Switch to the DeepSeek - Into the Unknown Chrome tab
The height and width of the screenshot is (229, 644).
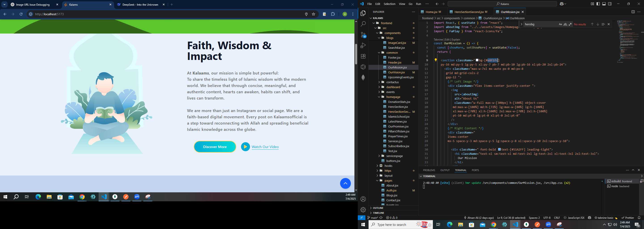[x=140, y=5]
